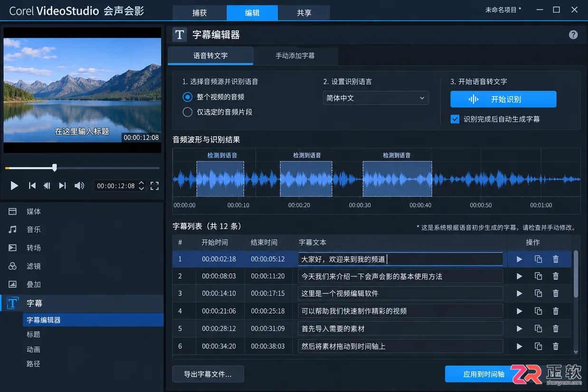Click end time 00:00:25:18 cell

coord(268,311)
